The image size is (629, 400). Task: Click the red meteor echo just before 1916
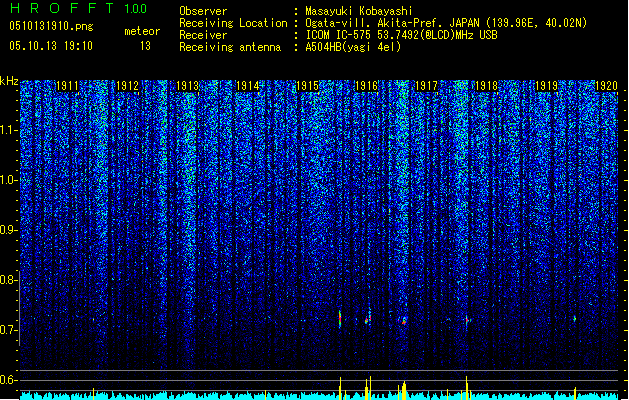click(x=340, y=319)
